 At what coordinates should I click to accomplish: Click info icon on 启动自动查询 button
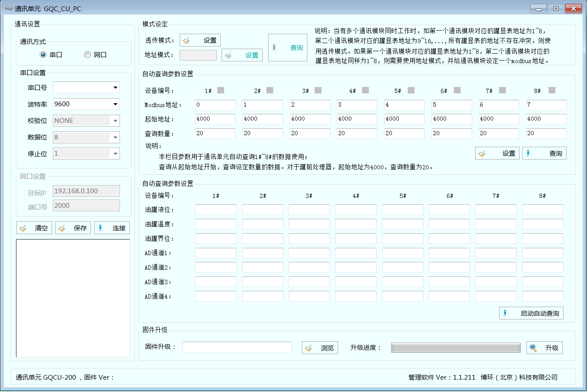pyautogui.click(x=505, y=313)
